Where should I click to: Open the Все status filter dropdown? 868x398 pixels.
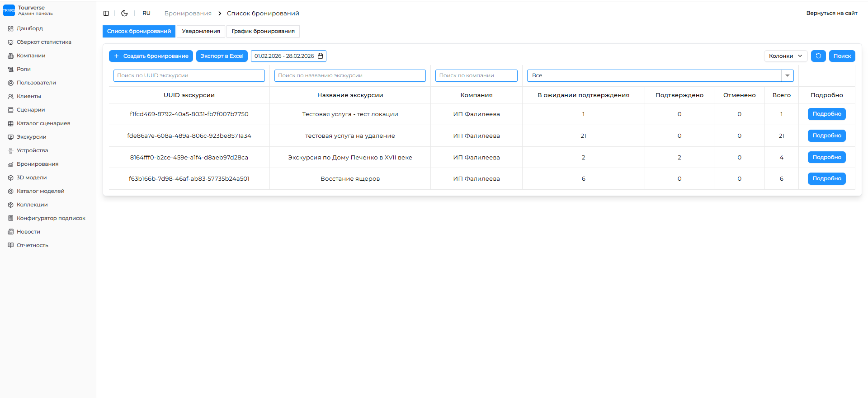click(660, 75)
